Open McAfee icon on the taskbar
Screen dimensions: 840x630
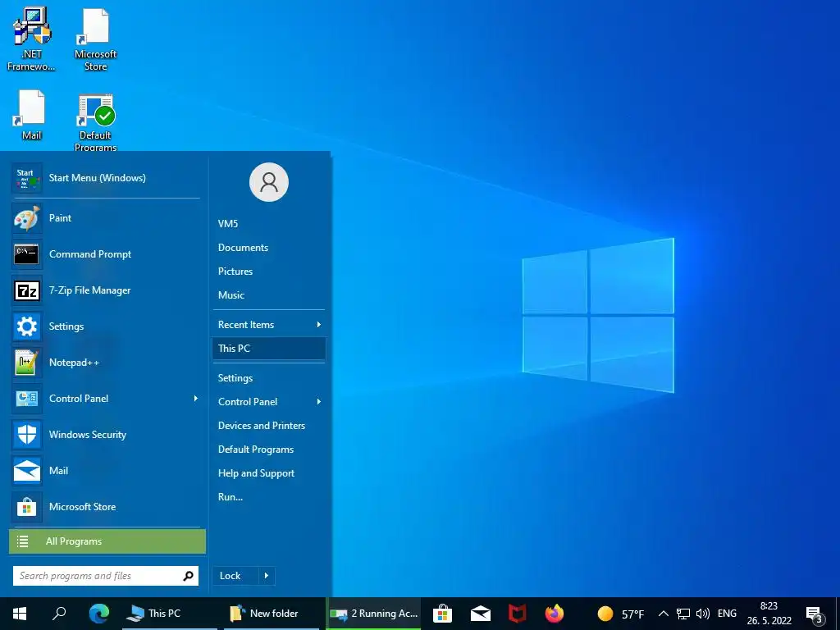click(517, 614)
